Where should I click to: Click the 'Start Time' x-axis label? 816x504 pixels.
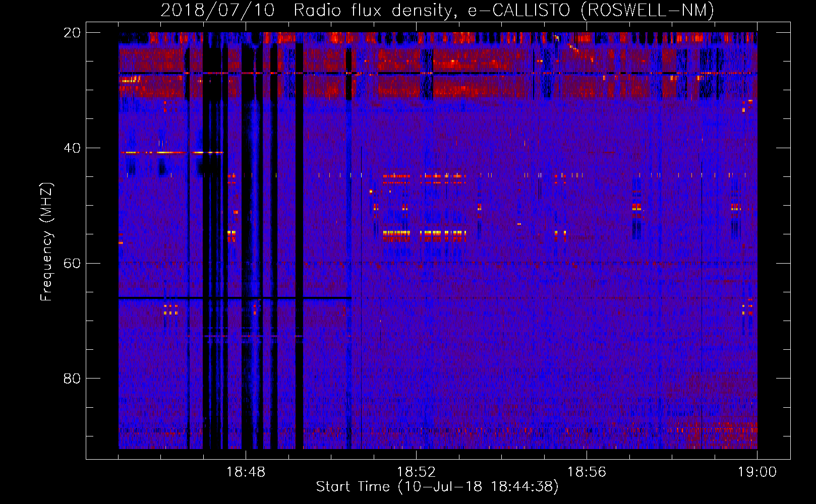(x=437, y=487)
